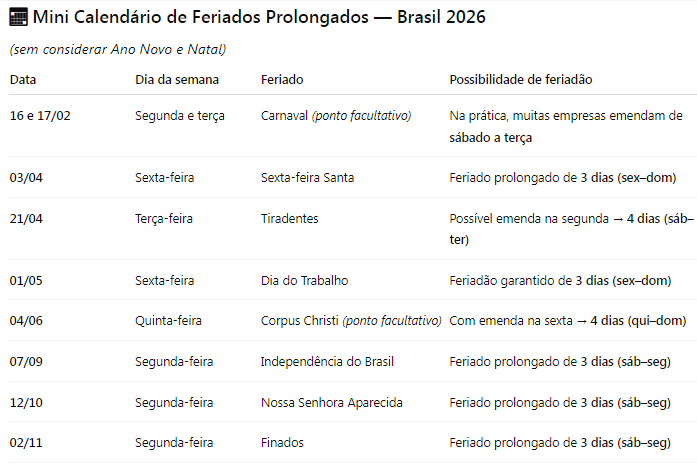Screen dimensions: 697x465
Task: Select the 'Dia do Trabalho' cell
Action: pyautogui.click(x=304, y=281)
